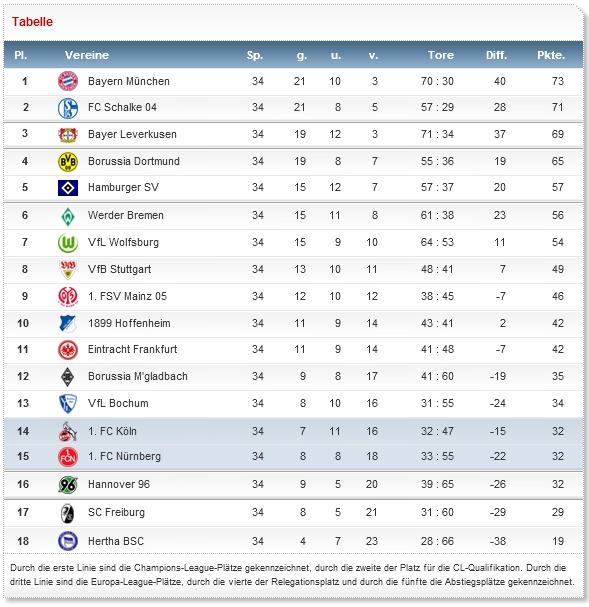
Task: Select the 1. FC Nürnberg red badge
Action: (x=68, y=456)
